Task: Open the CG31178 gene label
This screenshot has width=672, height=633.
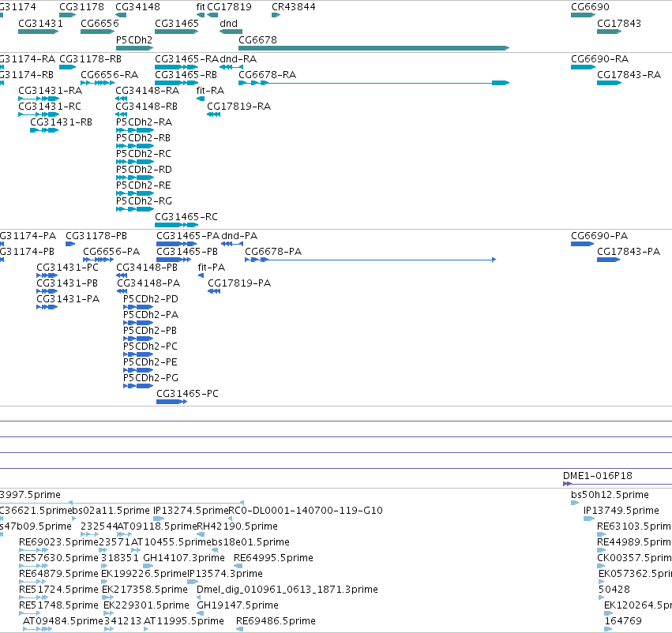Action: click(81, 7)
